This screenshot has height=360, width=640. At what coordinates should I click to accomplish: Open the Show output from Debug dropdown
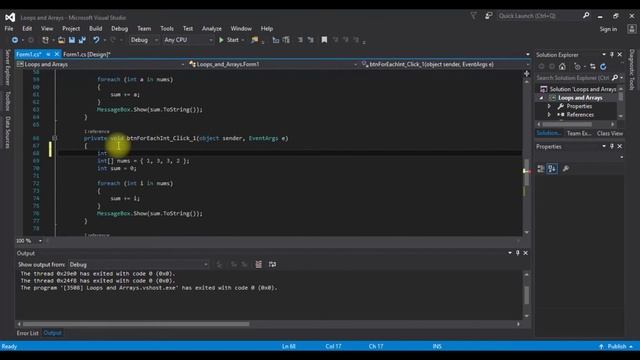pos(139,264)
